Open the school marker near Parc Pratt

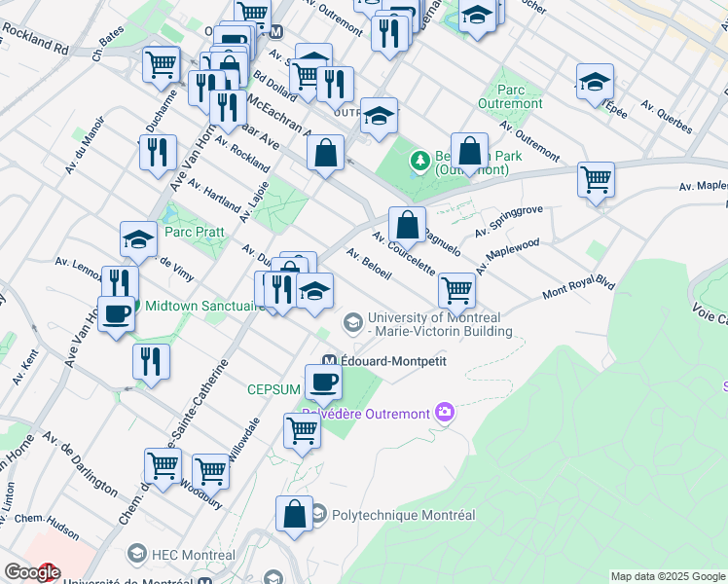138,240
